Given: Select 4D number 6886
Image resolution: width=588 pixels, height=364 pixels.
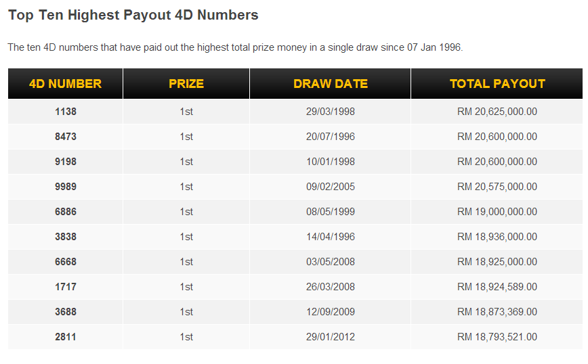Looking at the screenshot, I should click(x=66, y=212).
